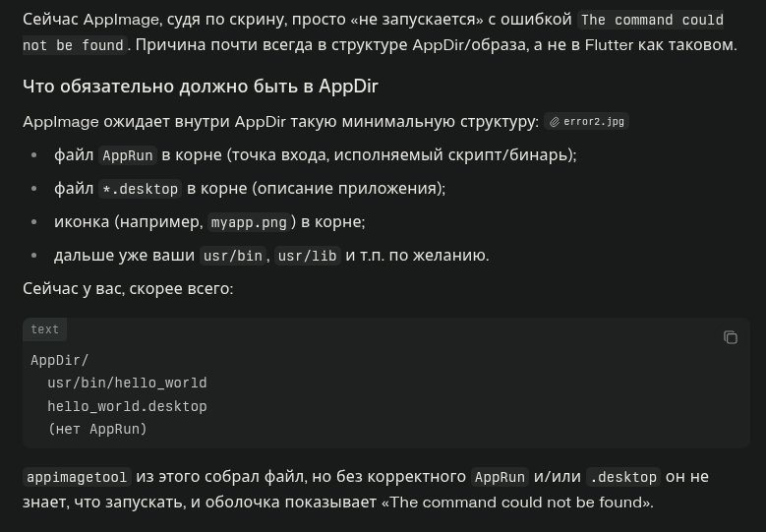This screenshot has height=532, width=766.
Task: Click the myapp.png inline code tag
Action: click(x=249, y=222)
